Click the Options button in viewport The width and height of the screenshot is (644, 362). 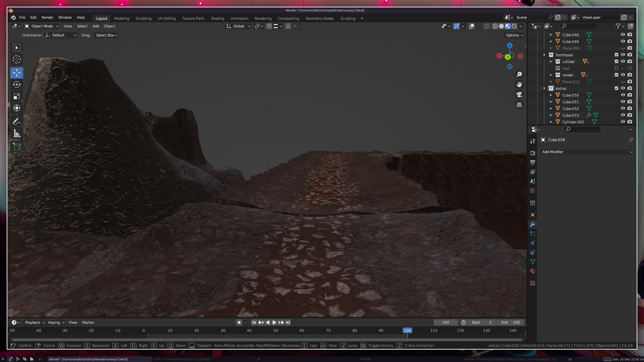pyautogui.click(x=515, y=35)
